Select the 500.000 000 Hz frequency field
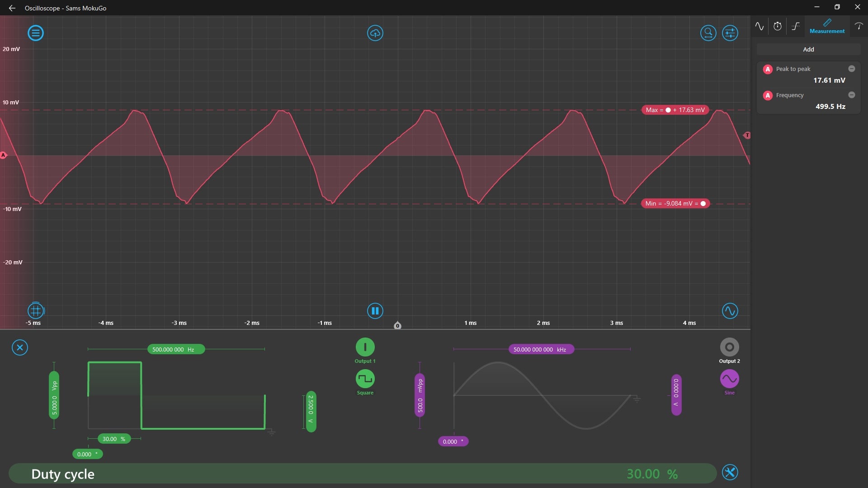 (176, 349)
